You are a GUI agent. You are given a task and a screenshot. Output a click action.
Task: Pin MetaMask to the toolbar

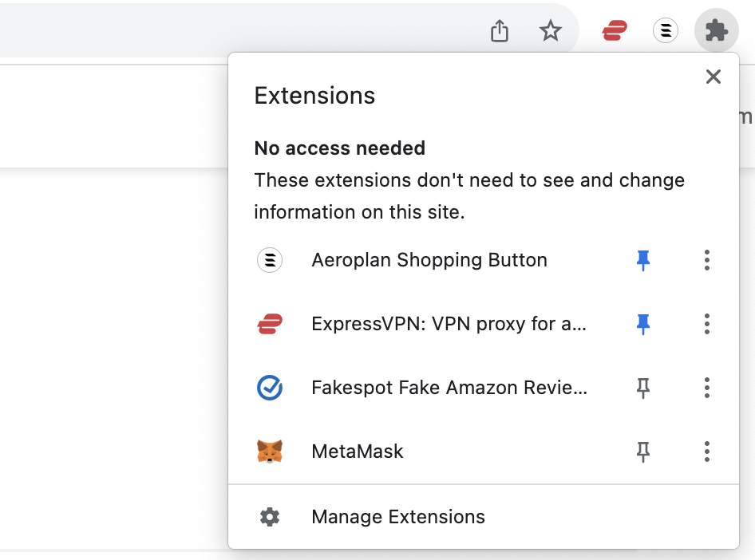(x=642, y=452)
